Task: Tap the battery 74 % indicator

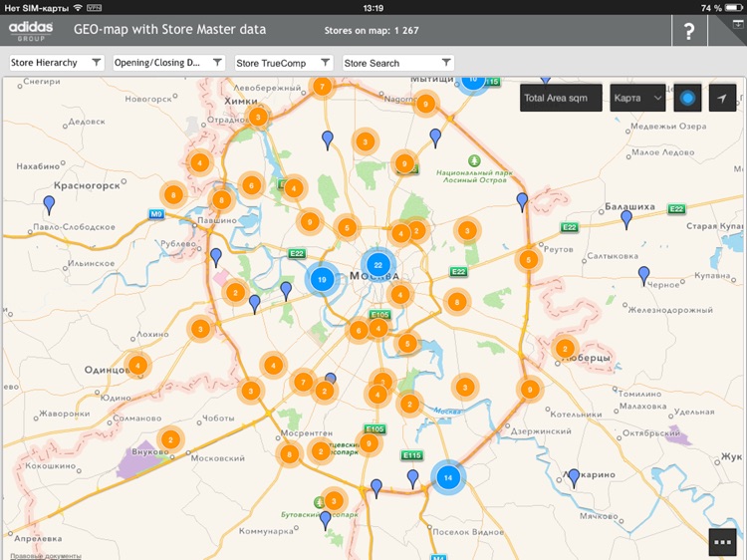Action: (721, 8)
